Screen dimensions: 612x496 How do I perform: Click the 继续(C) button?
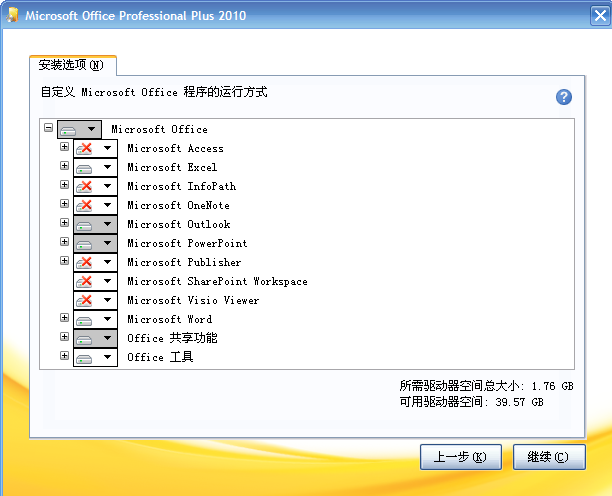tap(549, 457)
